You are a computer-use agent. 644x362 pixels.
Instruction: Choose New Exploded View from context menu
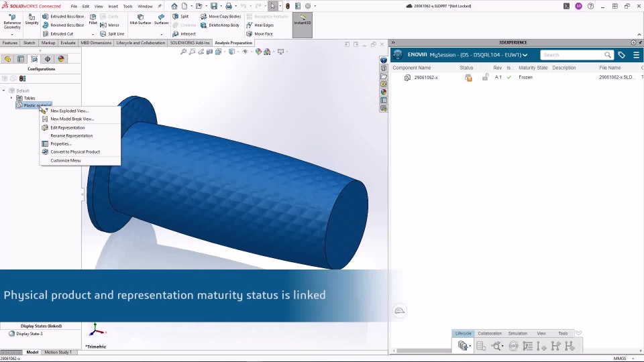(x=69, y=111)
